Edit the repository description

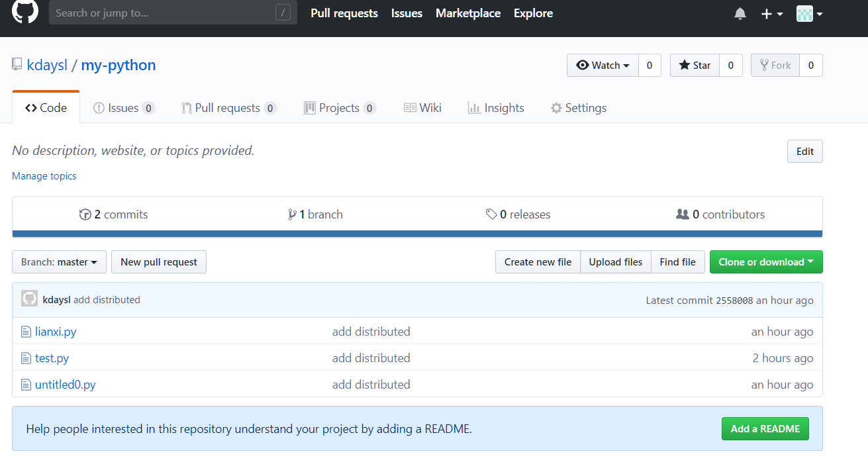pos(805,151)
